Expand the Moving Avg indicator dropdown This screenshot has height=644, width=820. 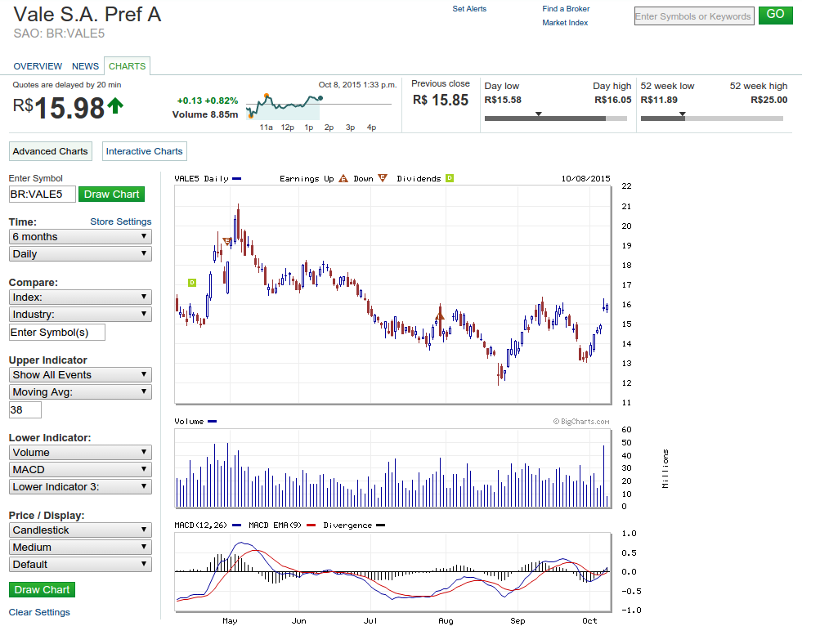pyautogui.click(x=80, y=392)
